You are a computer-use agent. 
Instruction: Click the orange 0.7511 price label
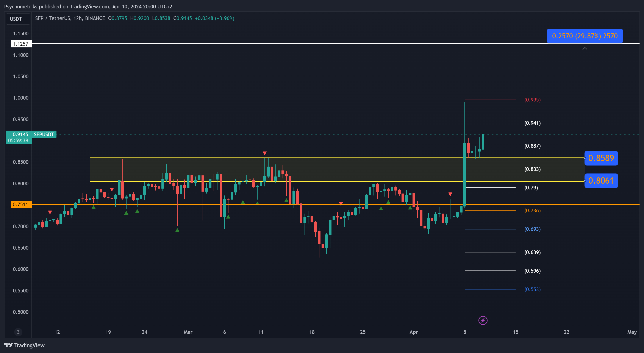21,204
